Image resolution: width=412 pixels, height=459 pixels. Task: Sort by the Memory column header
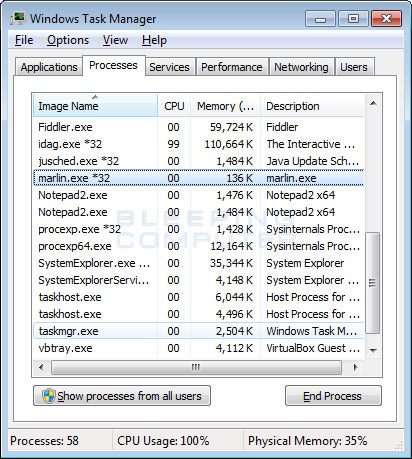coord(225,106)
